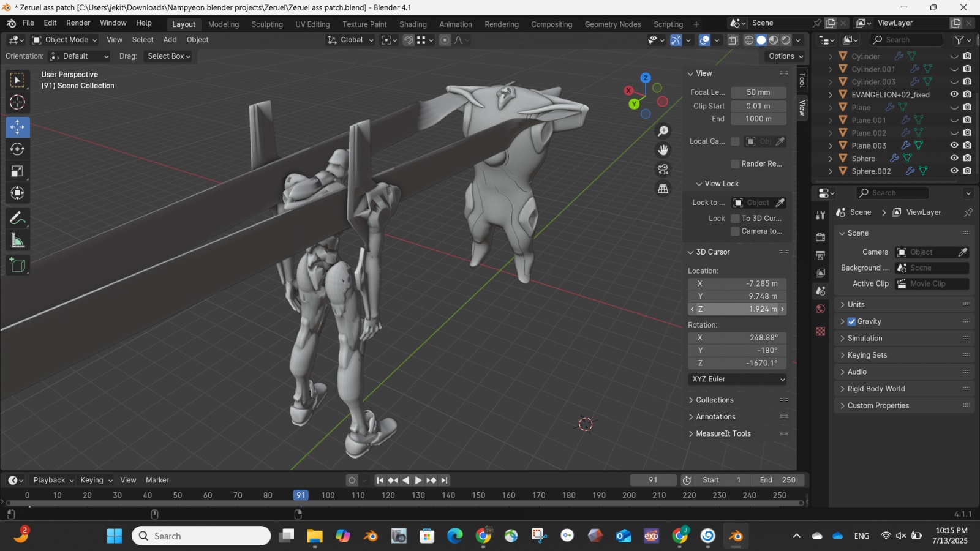Toggle camera view in viewport

663,170
